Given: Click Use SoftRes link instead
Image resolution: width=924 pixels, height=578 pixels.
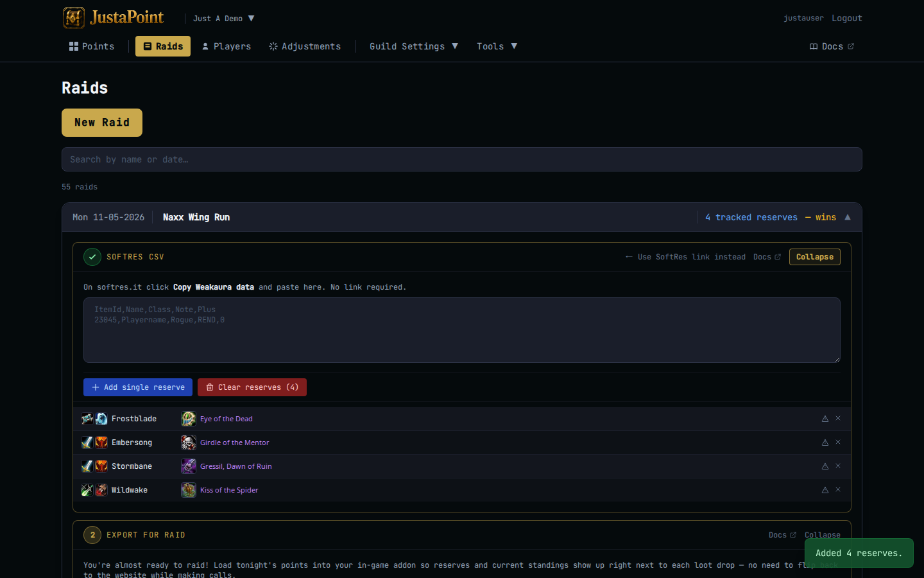Looking at the screenshot, I should click(x=685, y=257).
